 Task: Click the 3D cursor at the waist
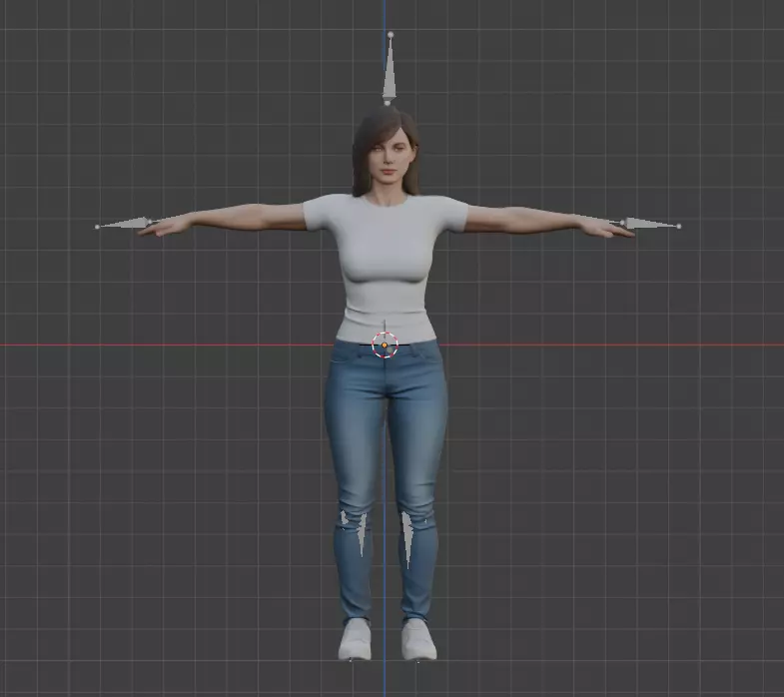pyautogui.click(x=385, y=345)
